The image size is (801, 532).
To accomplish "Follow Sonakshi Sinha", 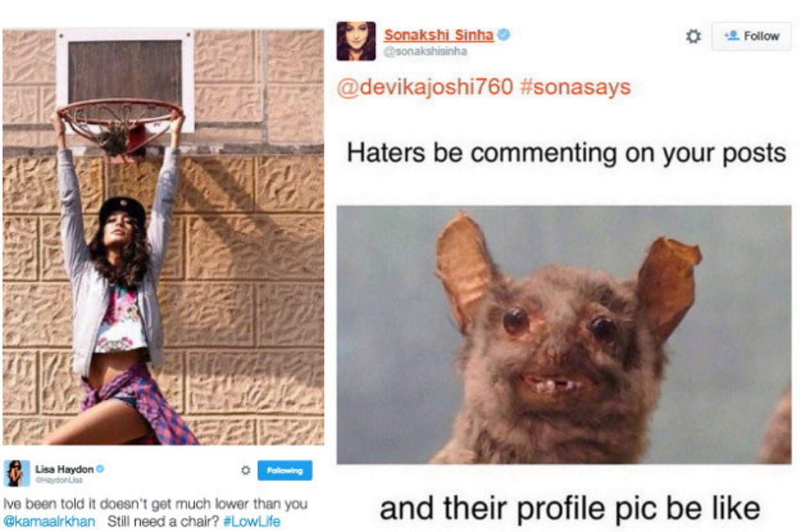I will pos(751,37).
